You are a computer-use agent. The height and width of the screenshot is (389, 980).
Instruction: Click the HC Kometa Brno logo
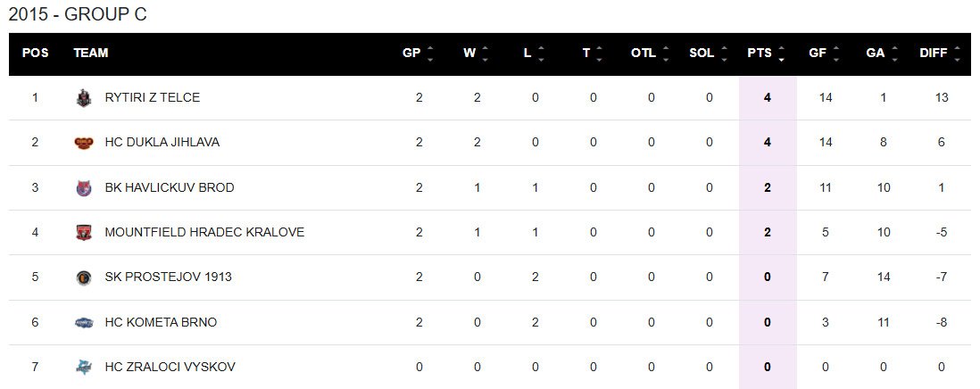tap(84, 322)
